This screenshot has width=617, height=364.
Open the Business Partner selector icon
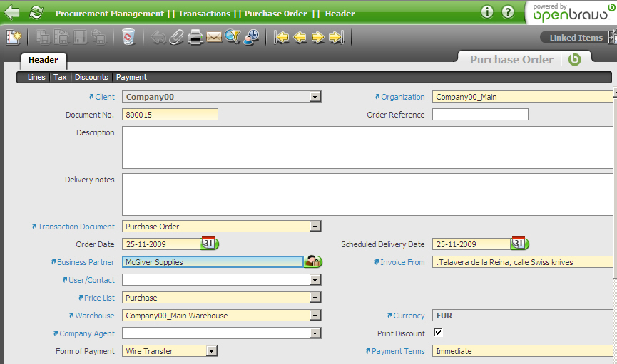point(313,261)
